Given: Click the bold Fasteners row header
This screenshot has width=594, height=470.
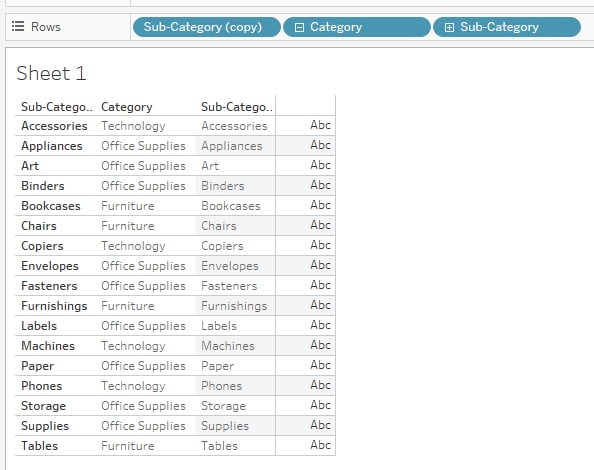Looking at the screenshot, I should (49, 286).
